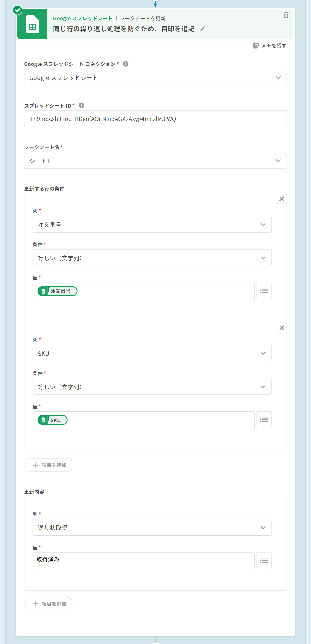Open the list picker beside 取得済み value

point(264,560)
